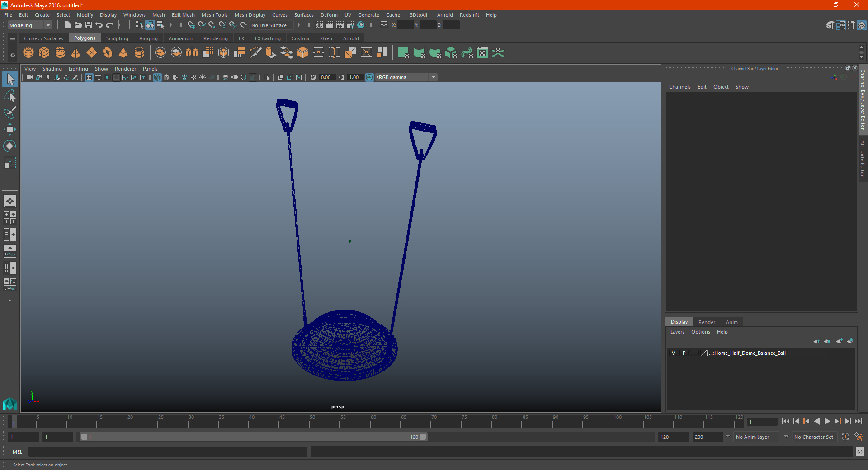Toggle playback P box for the layer
Image resolution: width=868 pixels, height=470 pixels.
pos(684,353)
